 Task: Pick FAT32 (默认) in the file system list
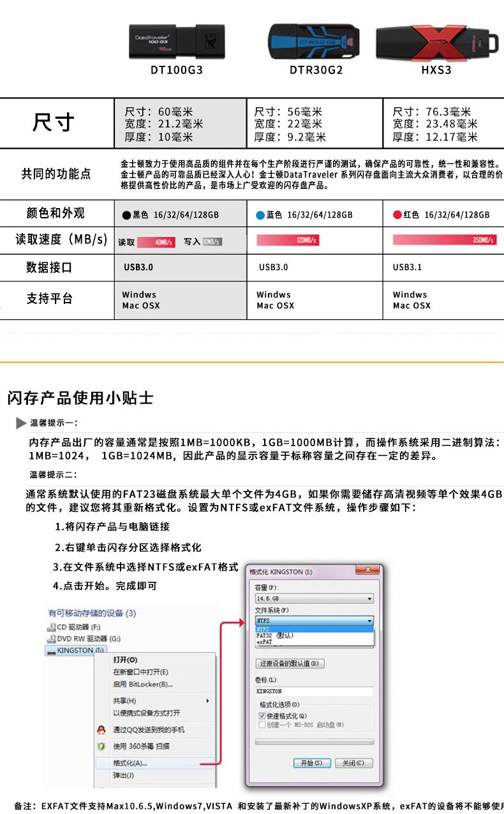(314, 635)
